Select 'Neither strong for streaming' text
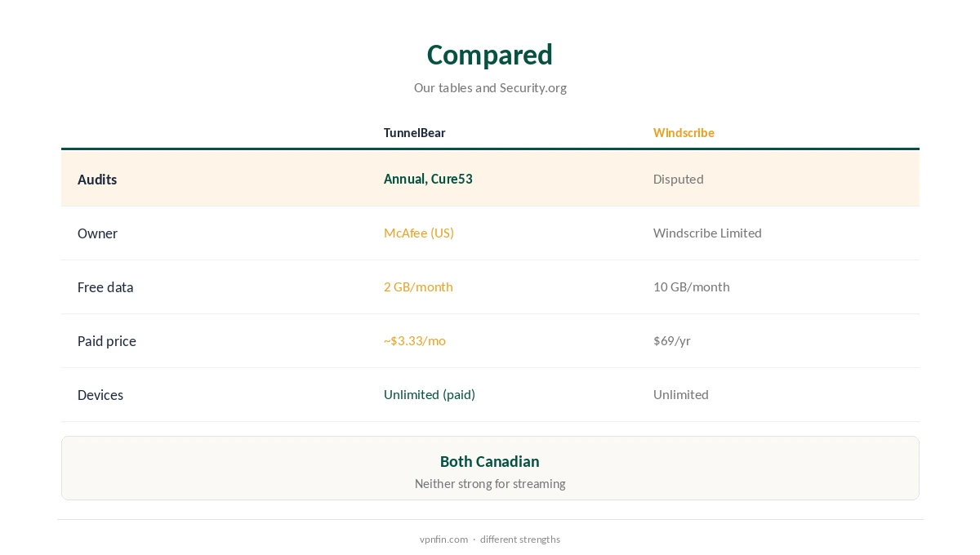Viewport: 980px width, 555px height. coord(490,483)
